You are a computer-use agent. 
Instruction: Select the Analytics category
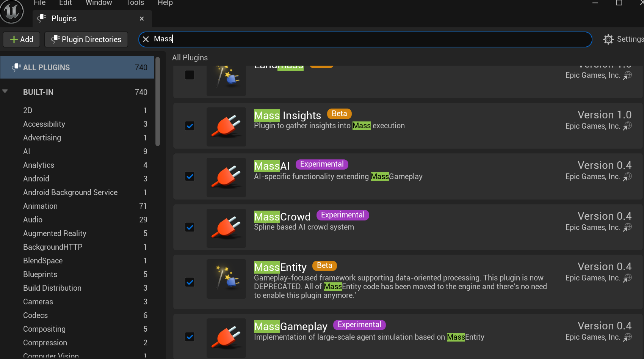coord(77,165)
